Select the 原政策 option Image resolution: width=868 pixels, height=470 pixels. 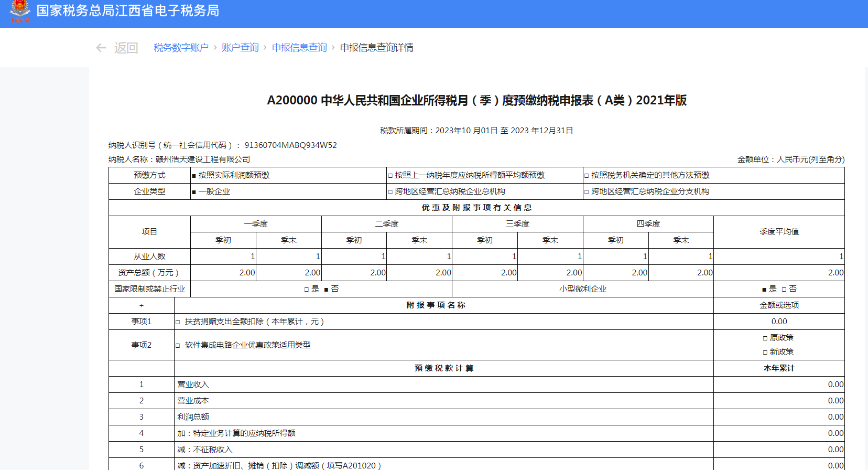point(765,338)
